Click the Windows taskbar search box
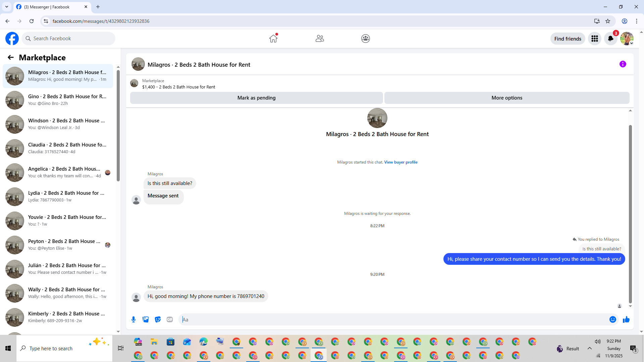644x362 pixels. 64,349
